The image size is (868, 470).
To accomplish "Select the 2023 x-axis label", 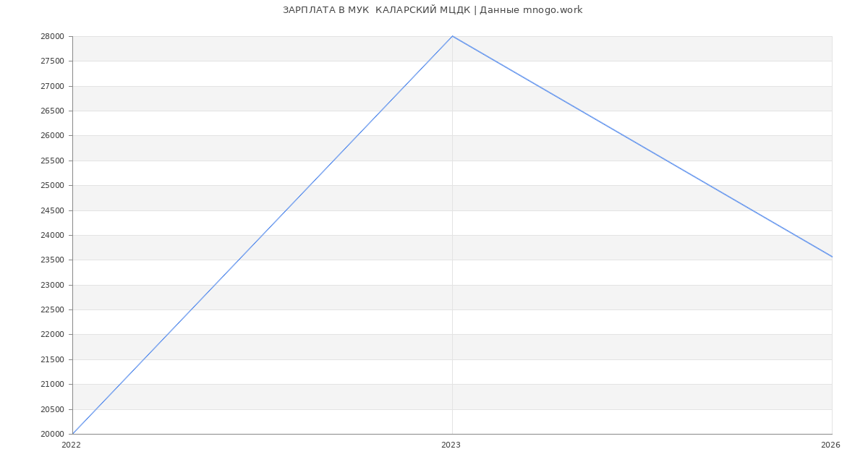I will coord(451,445).
